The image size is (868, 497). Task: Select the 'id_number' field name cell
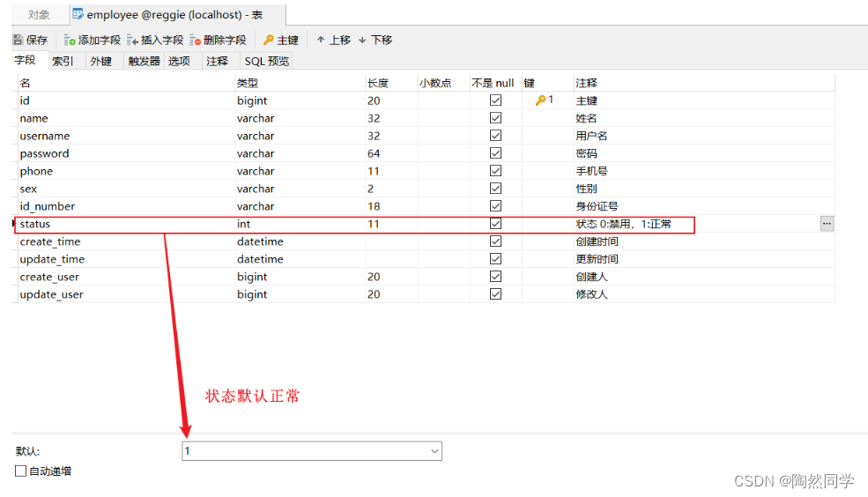124,206
